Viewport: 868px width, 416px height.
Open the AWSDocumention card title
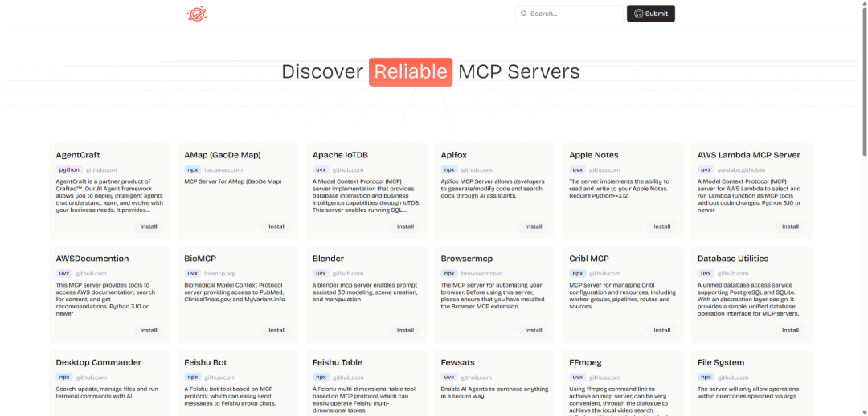point(92,259)
